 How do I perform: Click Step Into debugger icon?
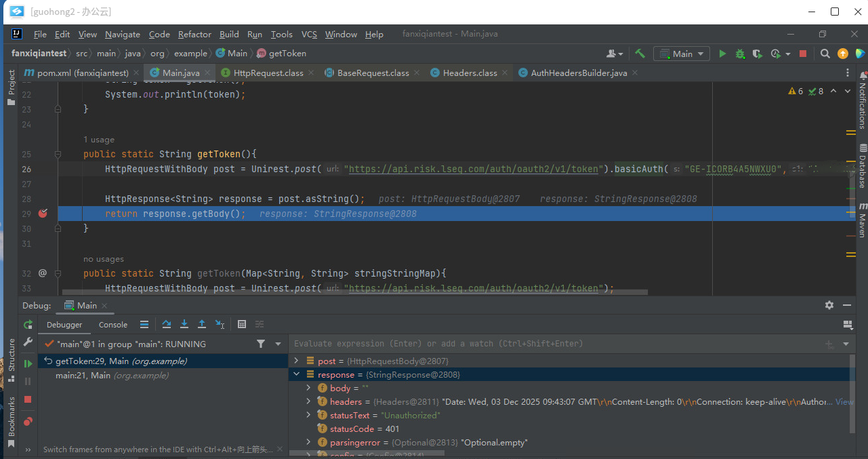[x=184, y=325]
